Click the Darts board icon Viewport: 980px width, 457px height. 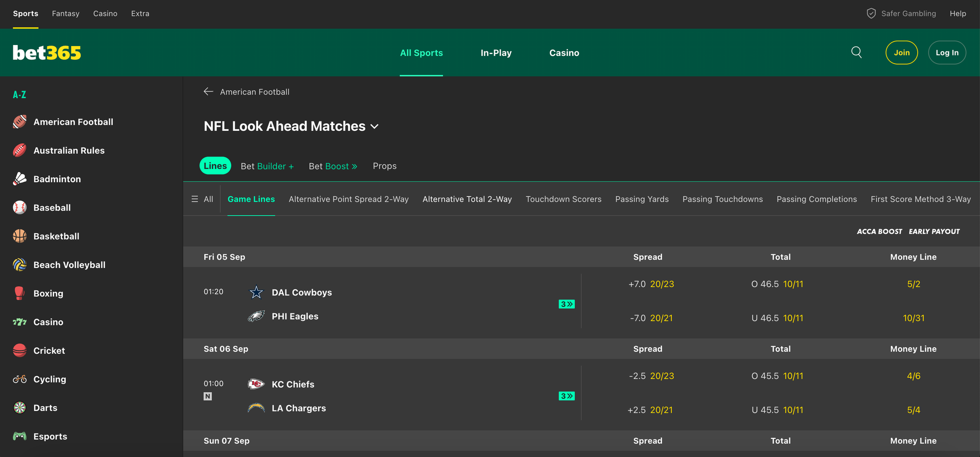point(20,408)
